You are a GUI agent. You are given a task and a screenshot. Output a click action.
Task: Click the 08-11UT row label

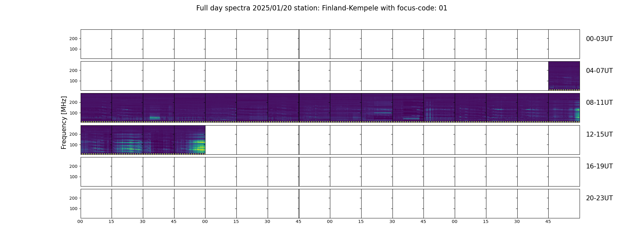(x=599, y=103)
